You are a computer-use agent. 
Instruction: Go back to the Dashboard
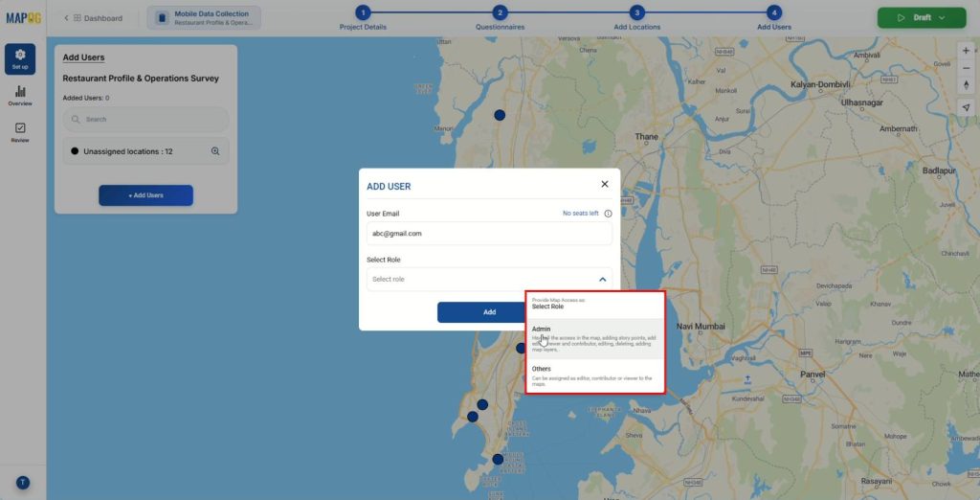point(94,18)
